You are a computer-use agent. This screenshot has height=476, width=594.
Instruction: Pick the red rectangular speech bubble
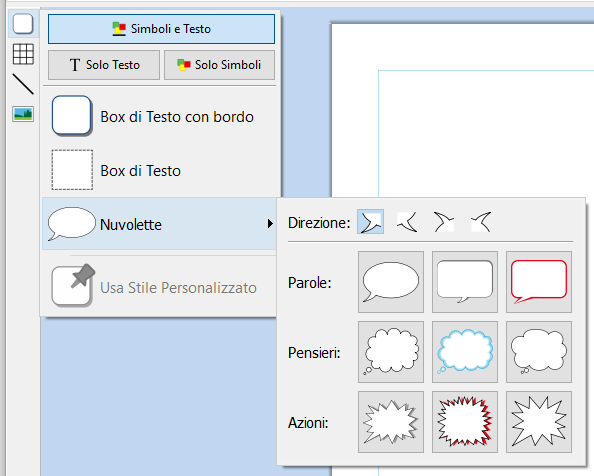point(539,282)
